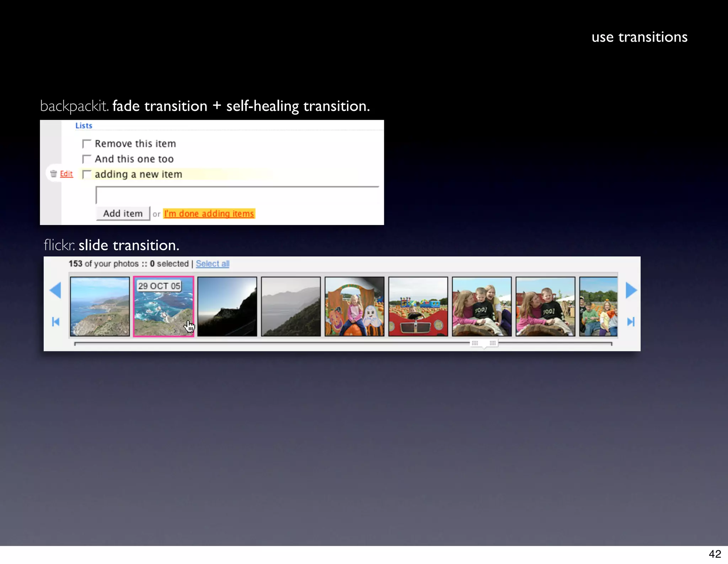Click the red Edit link
728x564 pixels.
(x=66, y=174)
